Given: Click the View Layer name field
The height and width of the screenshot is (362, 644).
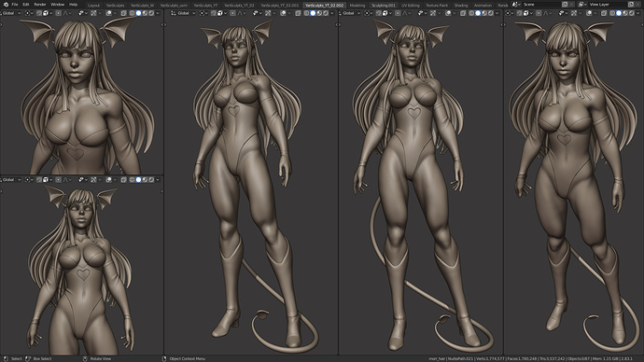Looking at the screenshot, I should pyautogui.click(x=608, y=5).
